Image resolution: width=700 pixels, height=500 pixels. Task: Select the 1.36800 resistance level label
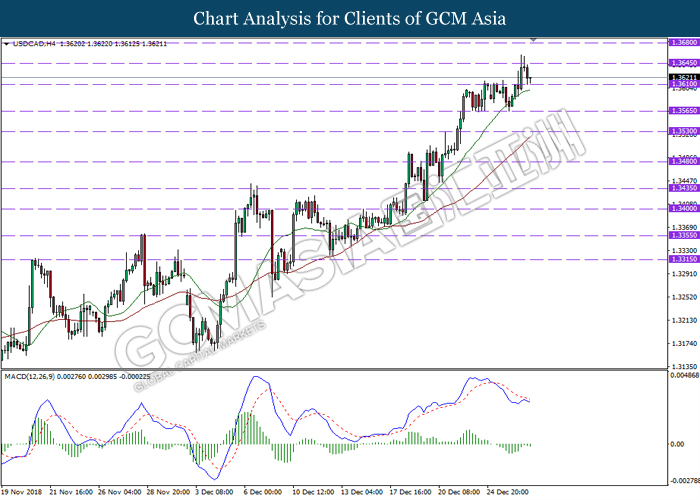(683, 42)
